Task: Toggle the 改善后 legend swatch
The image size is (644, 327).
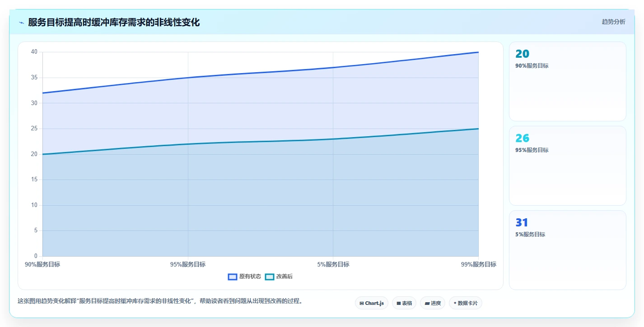Action: pyautogui.click(x=270, y=276)
